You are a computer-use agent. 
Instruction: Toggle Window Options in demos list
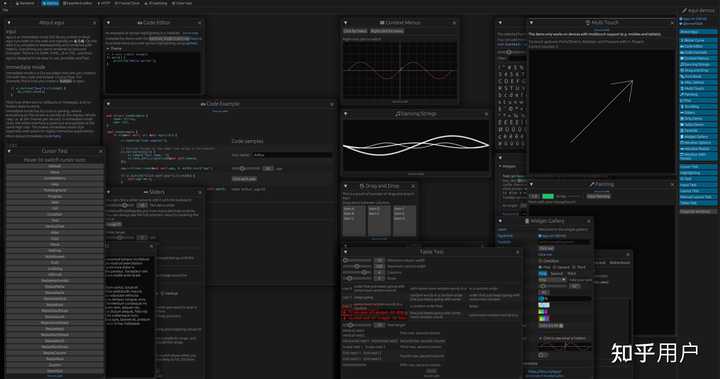(698, 143)
